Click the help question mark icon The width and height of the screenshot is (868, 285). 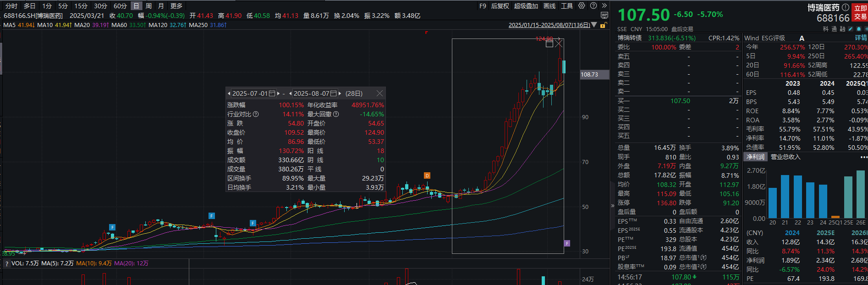593,6
